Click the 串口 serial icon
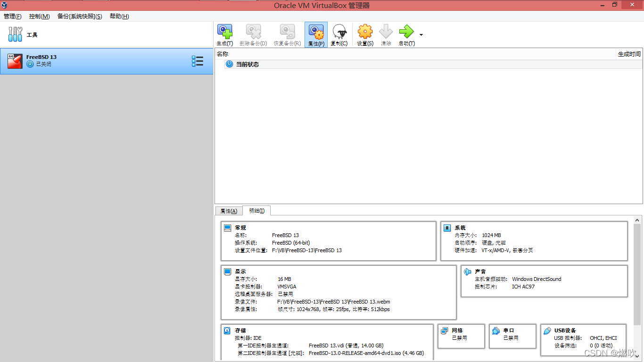 496,330
